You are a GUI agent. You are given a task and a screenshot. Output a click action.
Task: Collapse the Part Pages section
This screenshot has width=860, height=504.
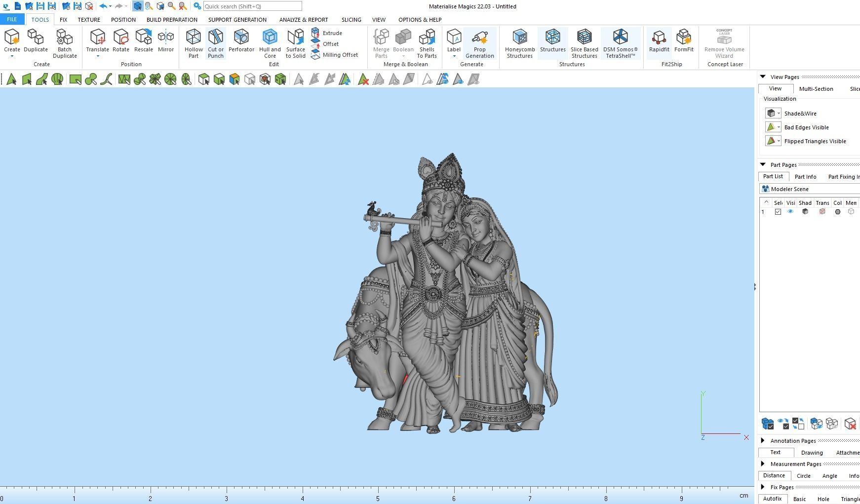click(x=763, y=165)
